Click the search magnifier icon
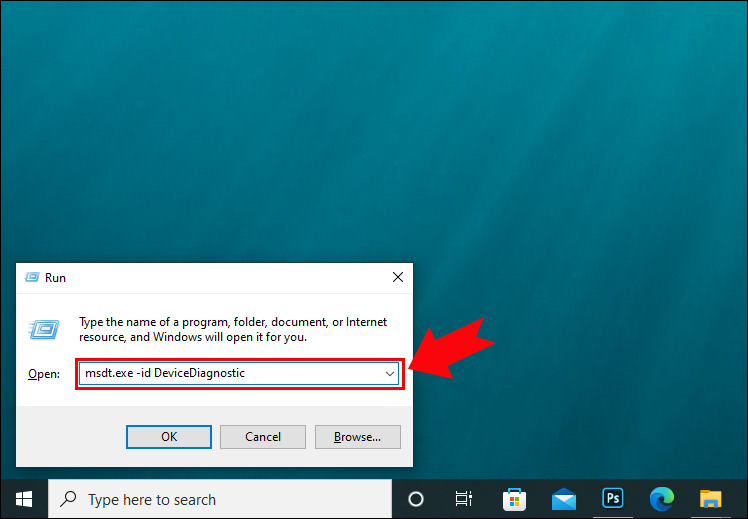The image size is (748, 519). (x=68, y=499)
